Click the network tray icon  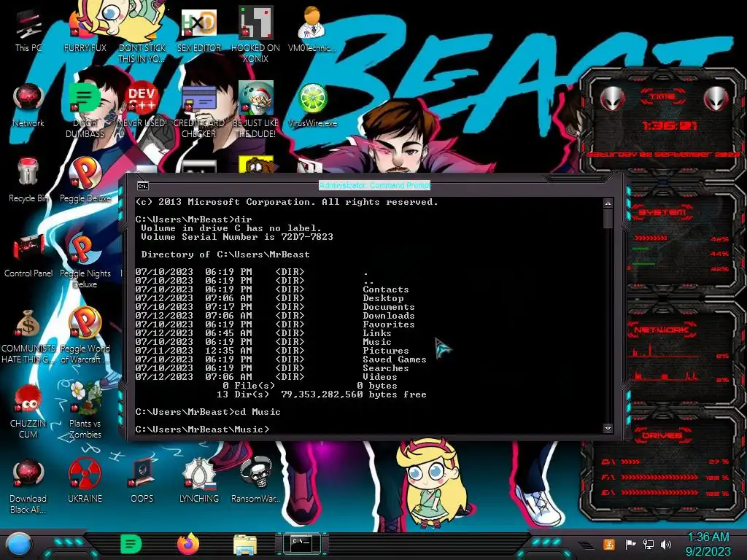[x=648, y=544]
